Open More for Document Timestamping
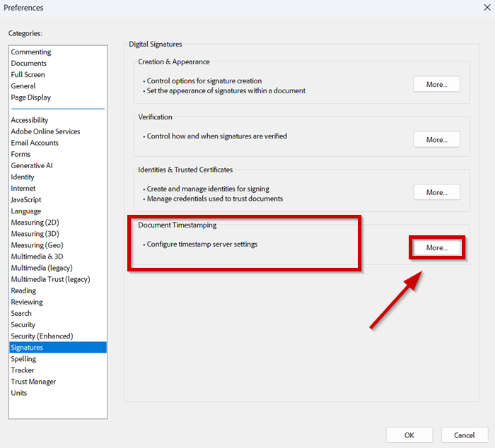 coord(436,248)
